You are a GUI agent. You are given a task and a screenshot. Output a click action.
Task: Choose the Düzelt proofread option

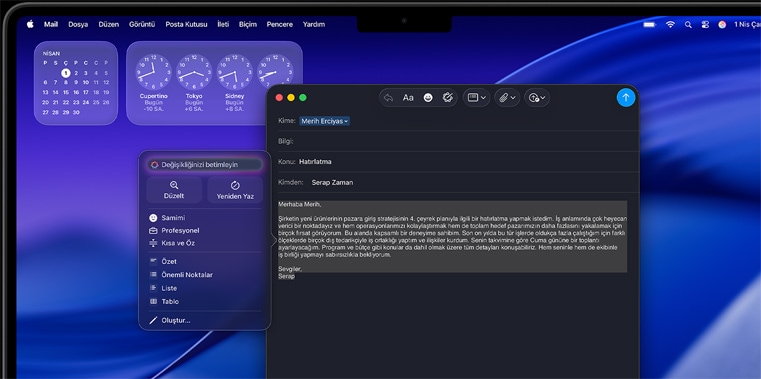[174, 190]
